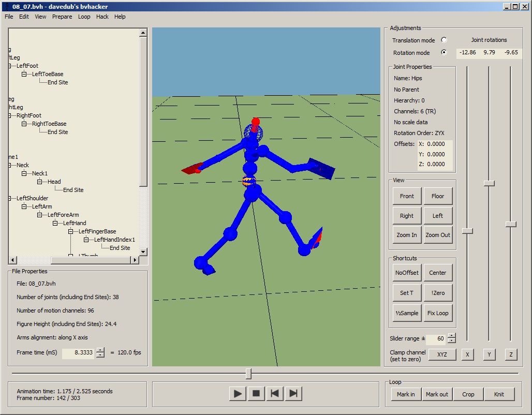The height and width of the screenshot is (415, 532).
Task: Select the RightFoot tree item
Action: coord(29,115)
